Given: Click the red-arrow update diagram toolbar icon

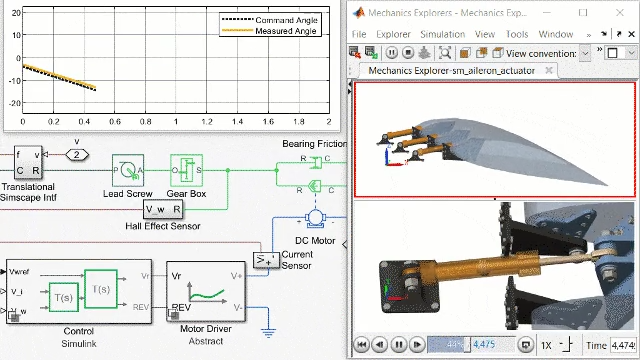Looking at the screenshot, I should click(x=355, y=52).
